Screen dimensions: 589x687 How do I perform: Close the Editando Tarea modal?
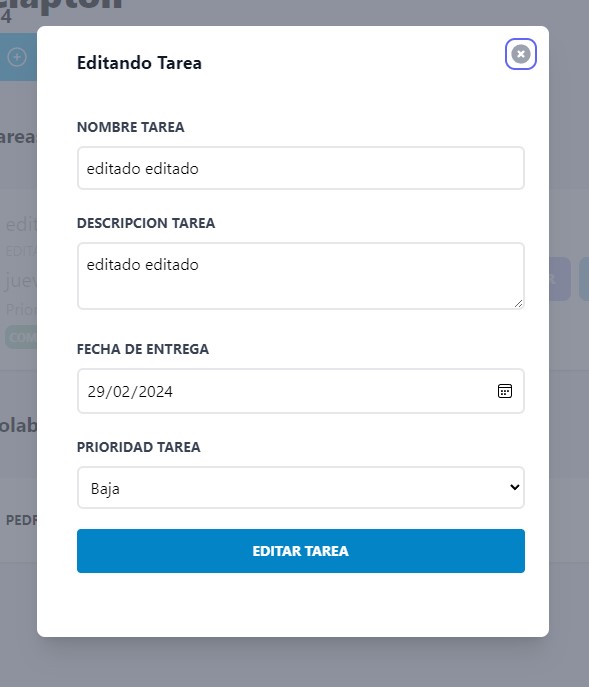[521, 54]
